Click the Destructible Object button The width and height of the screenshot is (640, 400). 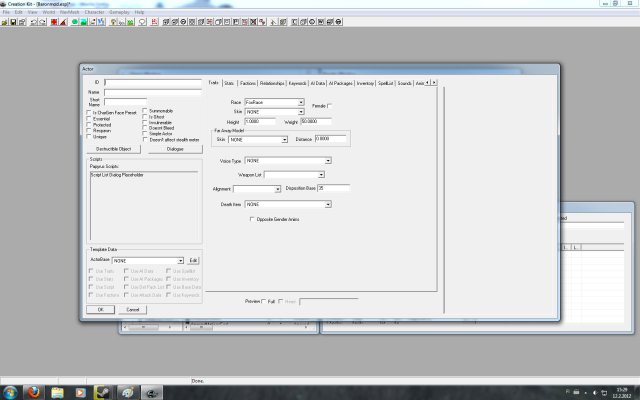(x=111, y=148)
